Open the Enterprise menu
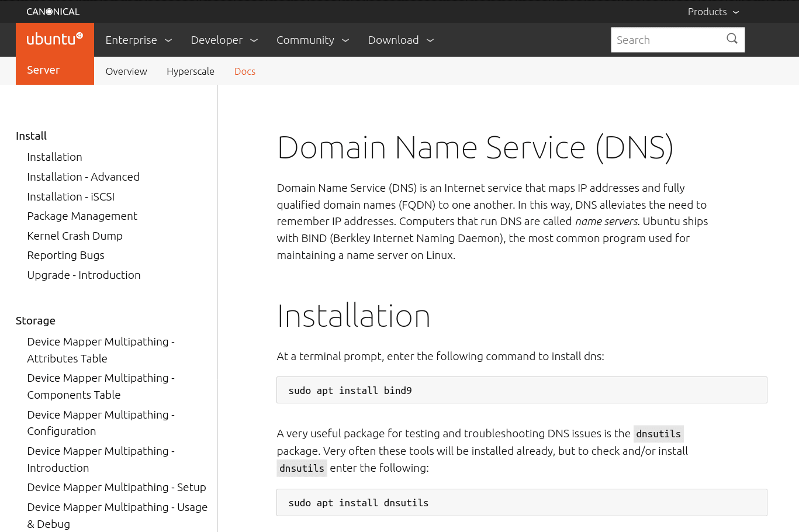This screenshot has width=799, height=532. click(x=139, y=40)
